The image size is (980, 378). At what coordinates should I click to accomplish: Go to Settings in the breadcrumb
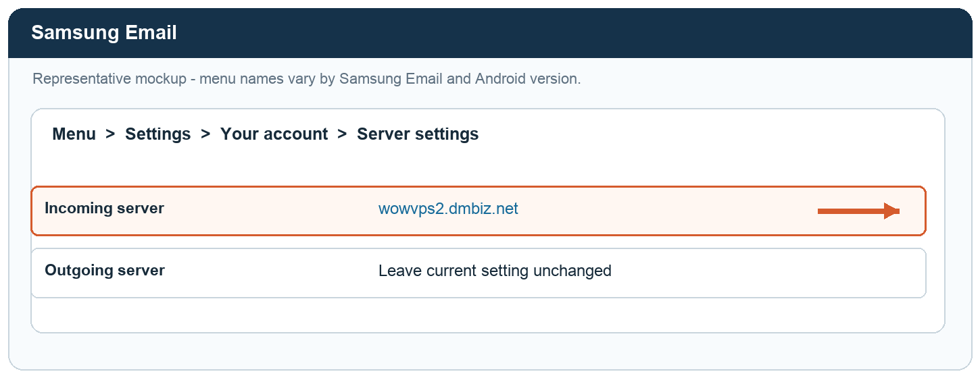[158, 134]
